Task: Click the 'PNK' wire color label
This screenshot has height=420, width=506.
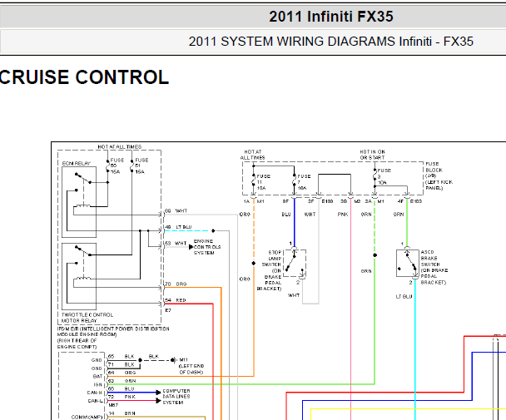Action: click(343, 215)
